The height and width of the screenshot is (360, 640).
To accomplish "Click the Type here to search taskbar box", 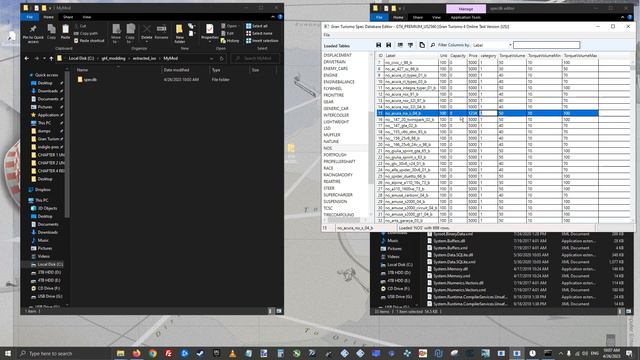I will (64, 353).
